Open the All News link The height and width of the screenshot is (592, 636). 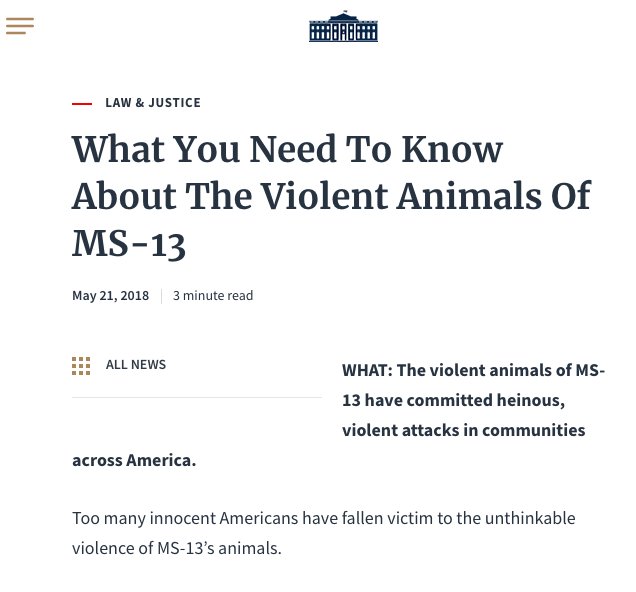tap(136, 365)
